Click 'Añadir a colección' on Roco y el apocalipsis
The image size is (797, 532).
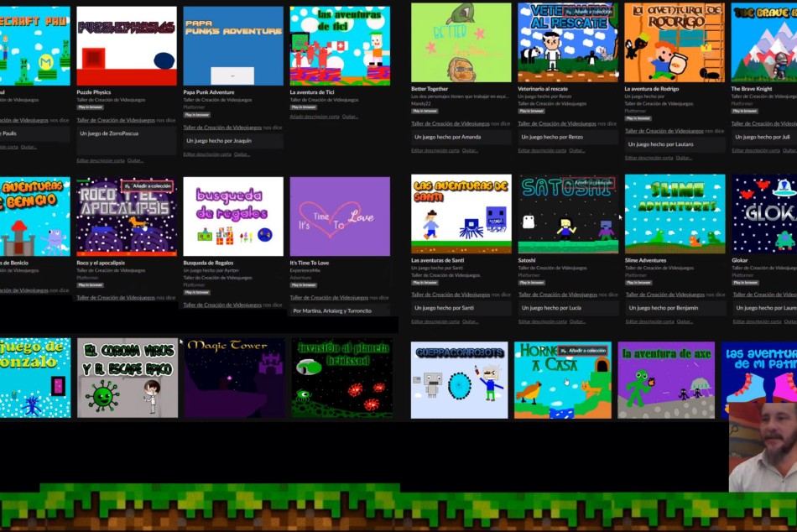(x=147, y=185)
